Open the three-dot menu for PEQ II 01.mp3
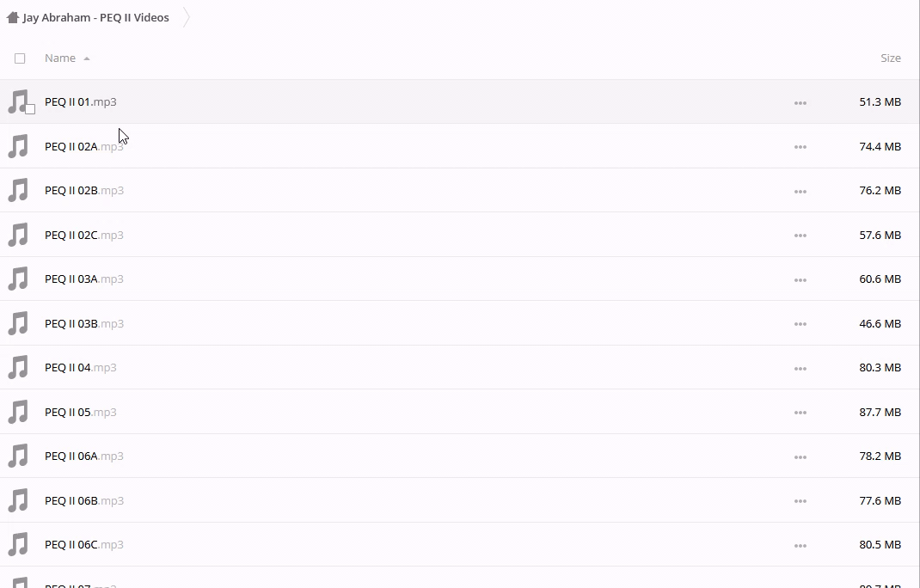Screen dimensions: 920x588 coord(800,103)
